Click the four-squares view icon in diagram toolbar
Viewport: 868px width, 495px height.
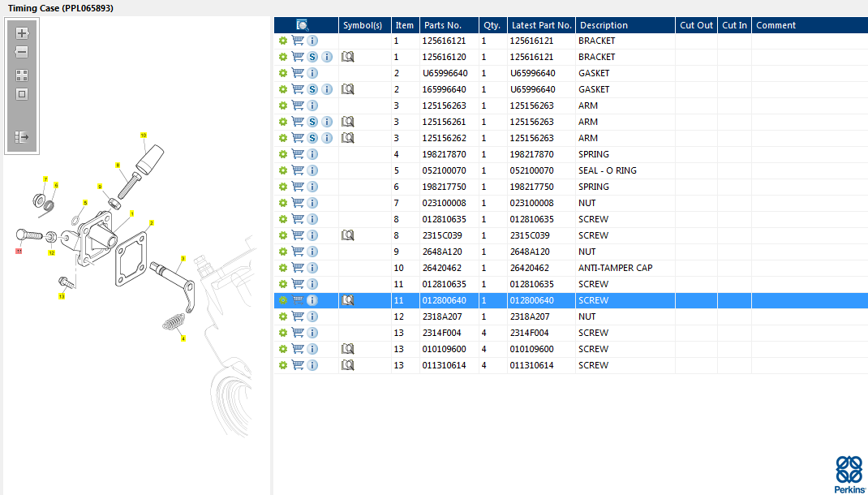point(22,75)
